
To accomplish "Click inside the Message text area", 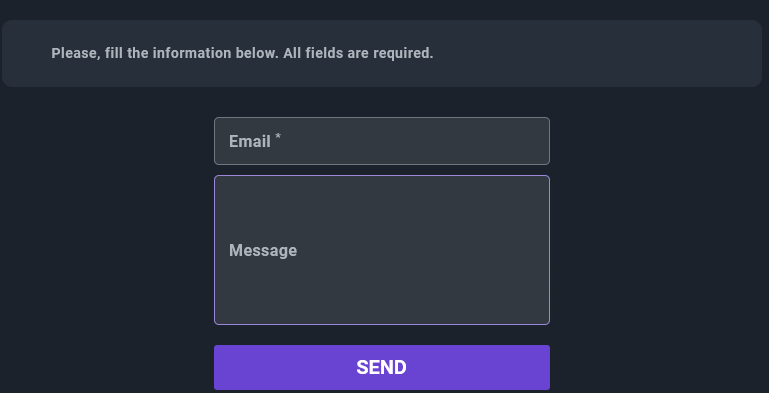I will pyautogui.click(x=382, y=250).
